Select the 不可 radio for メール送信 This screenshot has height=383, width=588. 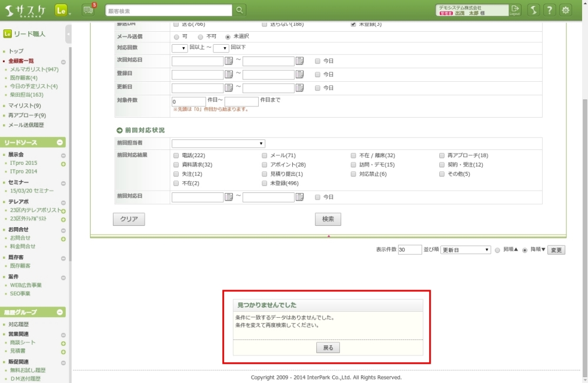click(201, 36)
